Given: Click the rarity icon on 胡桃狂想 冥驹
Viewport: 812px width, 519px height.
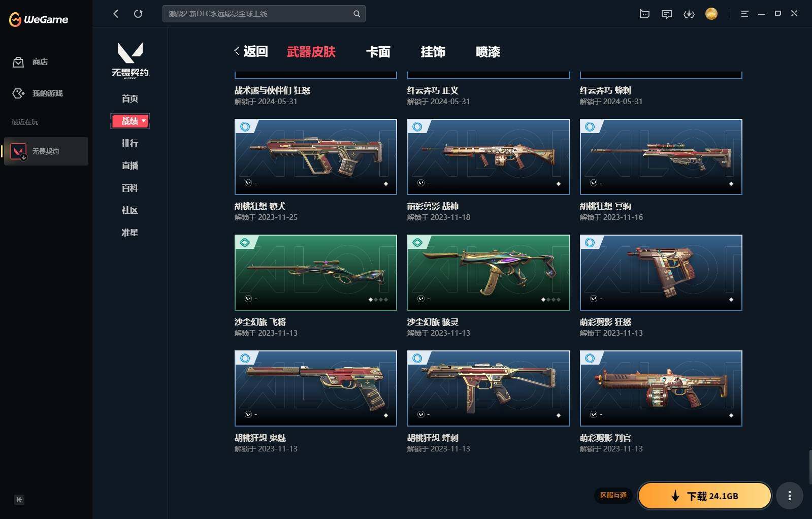Looking at the screenshot, I should click(590, 126).
